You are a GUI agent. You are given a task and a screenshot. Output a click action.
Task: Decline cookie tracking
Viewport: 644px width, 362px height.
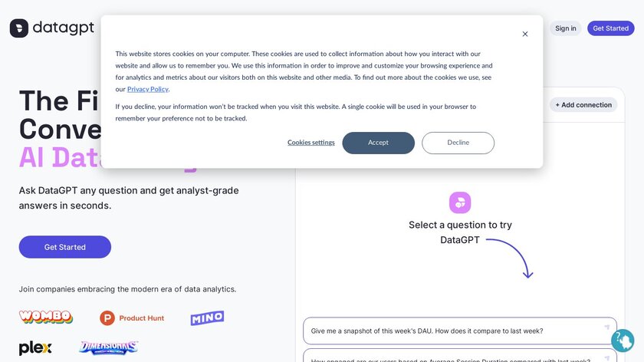(x=458, y=143)
